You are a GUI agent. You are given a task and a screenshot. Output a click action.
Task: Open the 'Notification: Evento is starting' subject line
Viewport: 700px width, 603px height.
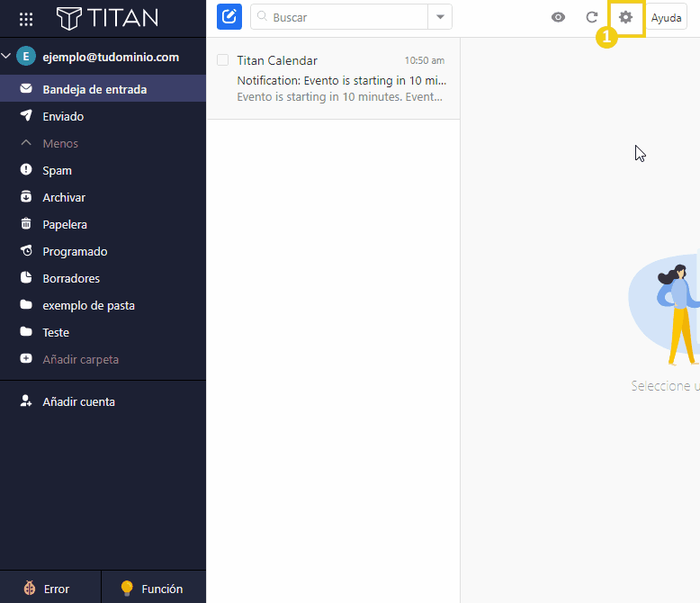click(342, 80)
